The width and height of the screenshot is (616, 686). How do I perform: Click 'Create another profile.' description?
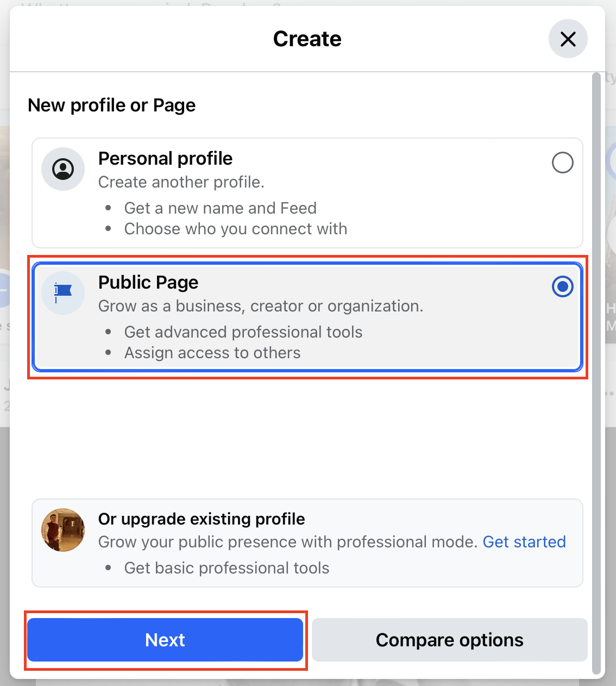pos(181,182)
